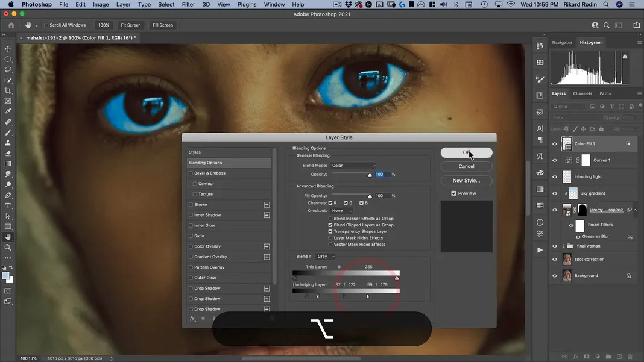This screenshot has height=362, width=644.
Task: Expand the final woman group
Action: pos(563,246)
